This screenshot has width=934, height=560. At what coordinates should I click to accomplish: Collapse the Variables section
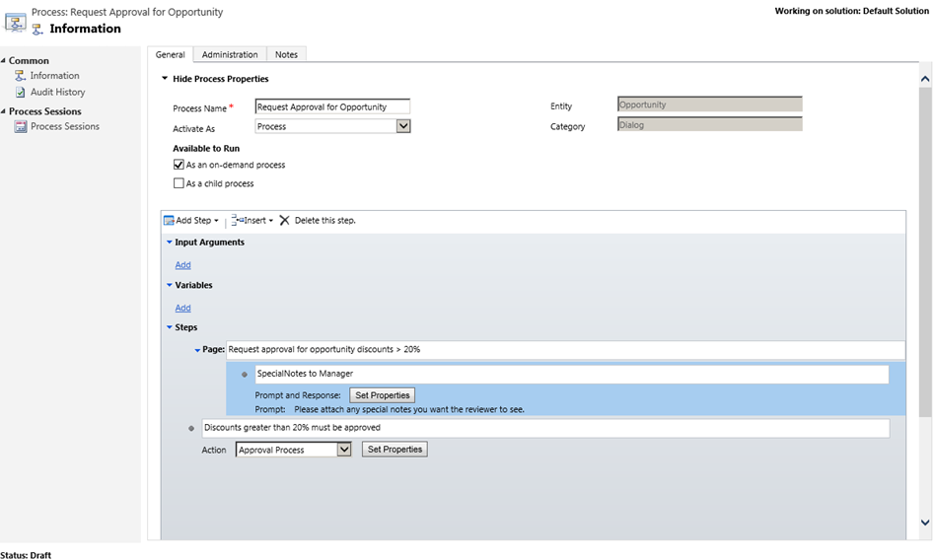pos(170,285)
